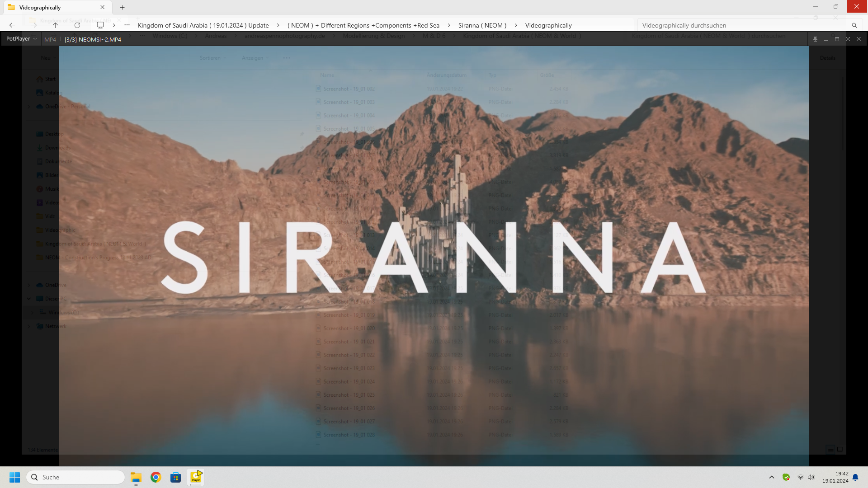
Task: Click the MP4 format label in PotPlayer
Action: coord(50,39)
